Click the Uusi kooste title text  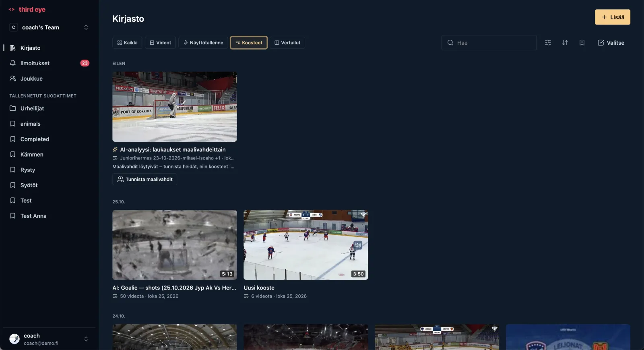point(259,288)
